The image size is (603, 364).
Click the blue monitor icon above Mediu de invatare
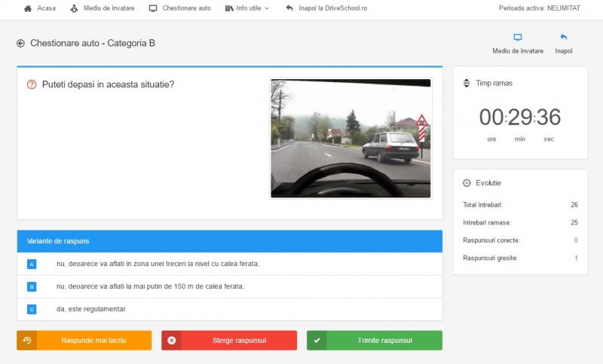click(x=518, y=37)
